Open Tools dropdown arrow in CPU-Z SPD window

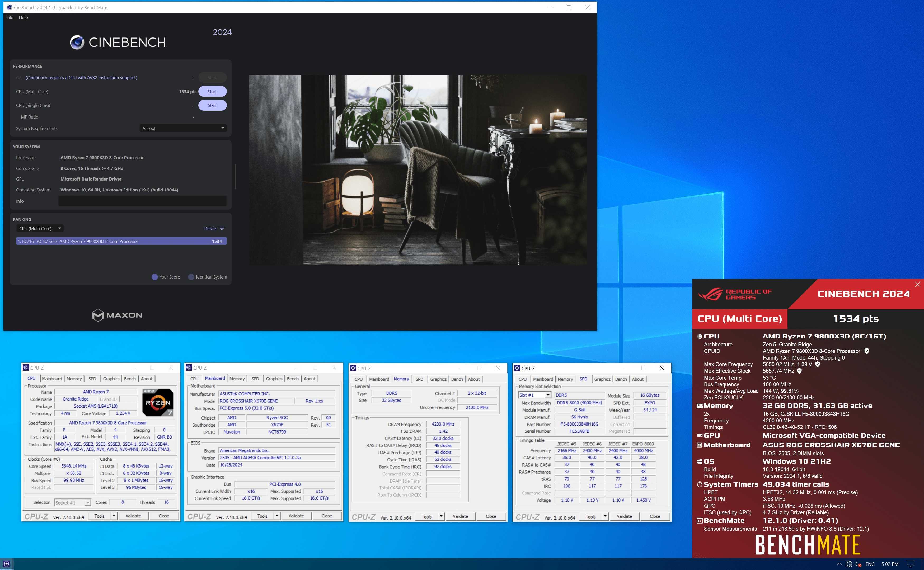tap(605, 516)
